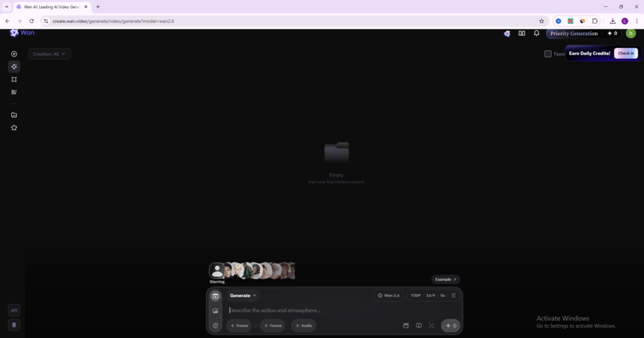The image size is (644, 338).
Task: Click the prompt description text field
Action: (314, 310)
